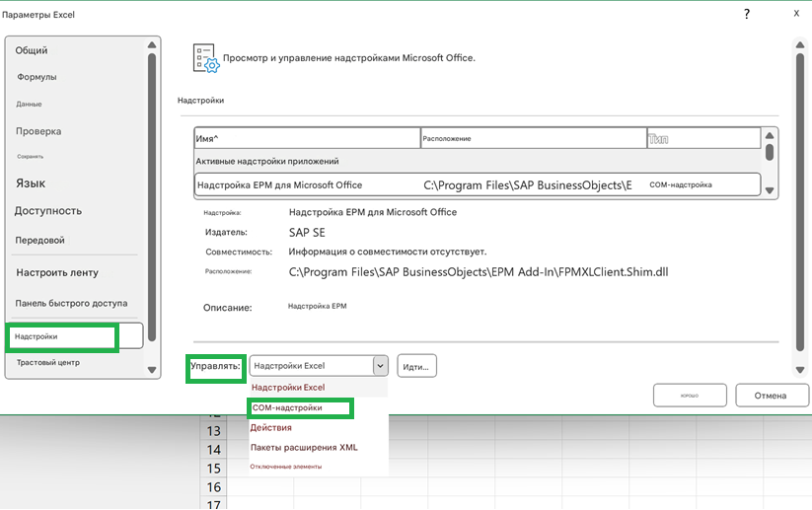The height and width of the screenshot is (510, 812).
Task: Select row 13 header in spreadsheet
Action: [x=213, y=431]
